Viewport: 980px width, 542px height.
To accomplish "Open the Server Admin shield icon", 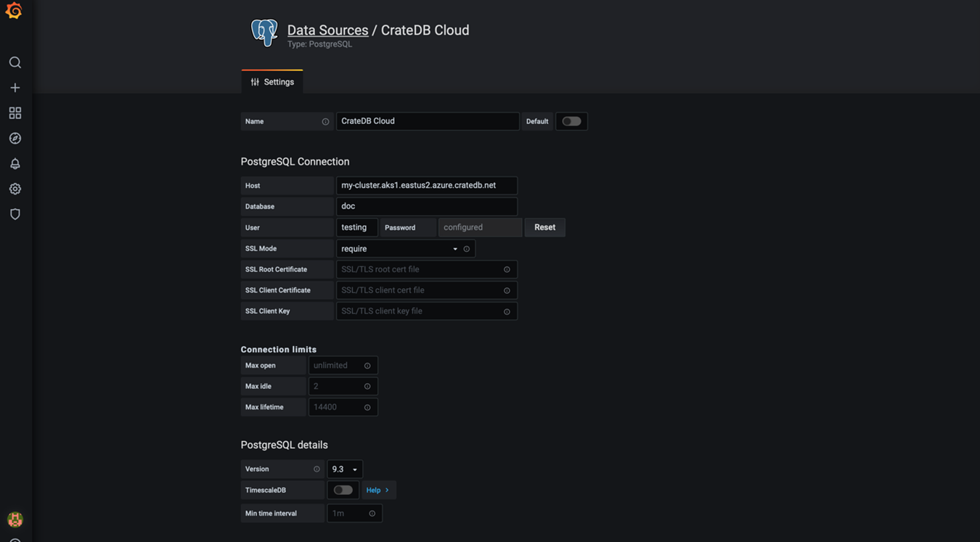I will (x=15, y=214).
